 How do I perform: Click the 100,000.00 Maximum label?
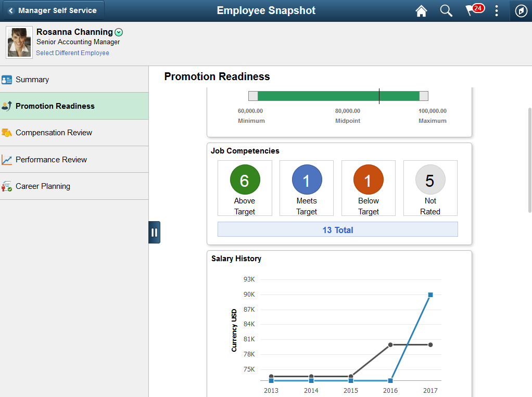pos(432,116)
